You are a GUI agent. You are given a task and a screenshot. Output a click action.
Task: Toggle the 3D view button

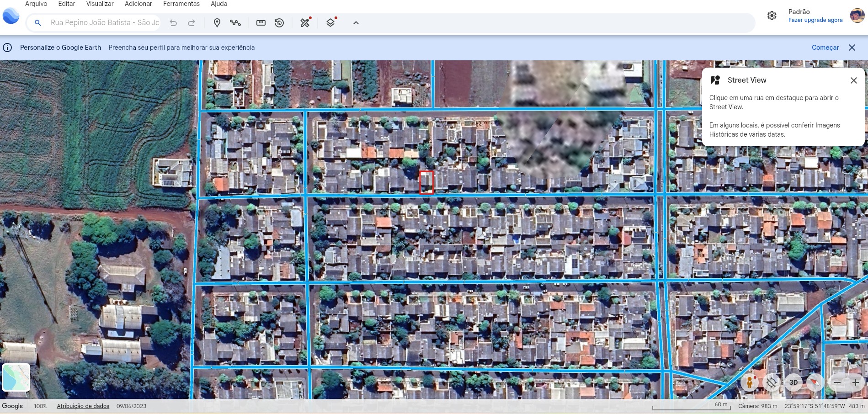point(793,382)
